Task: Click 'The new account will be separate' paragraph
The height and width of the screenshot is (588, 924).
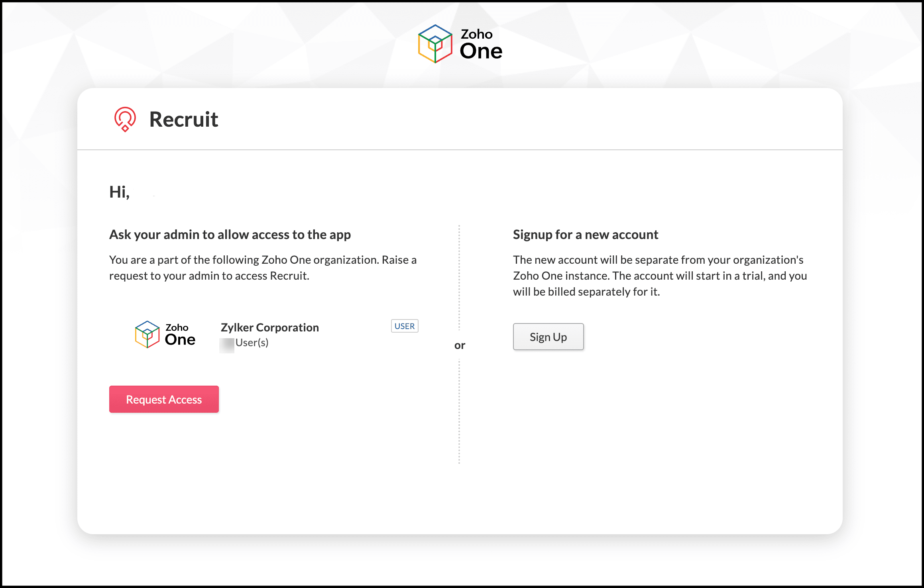Action: point(660,276)
